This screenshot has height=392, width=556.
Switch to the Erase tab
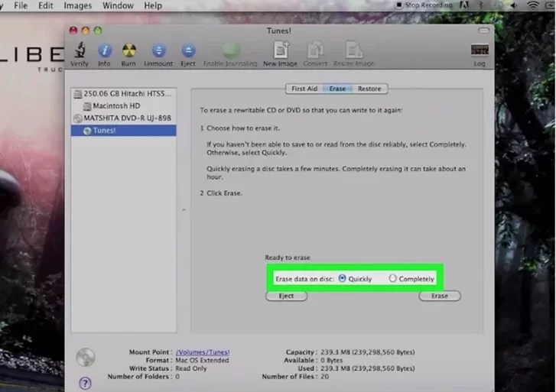[337, 89]
